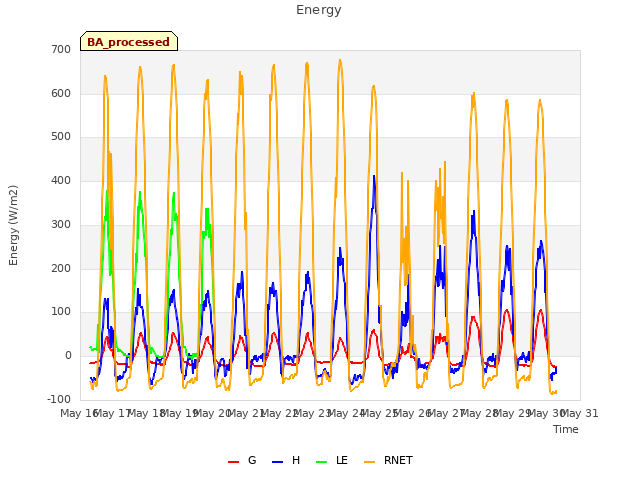Viewport: 640px width, 480px height.
Task: Click the May 31 x-axis tick label
Action: pyautogui.click(x=580, y=413)
